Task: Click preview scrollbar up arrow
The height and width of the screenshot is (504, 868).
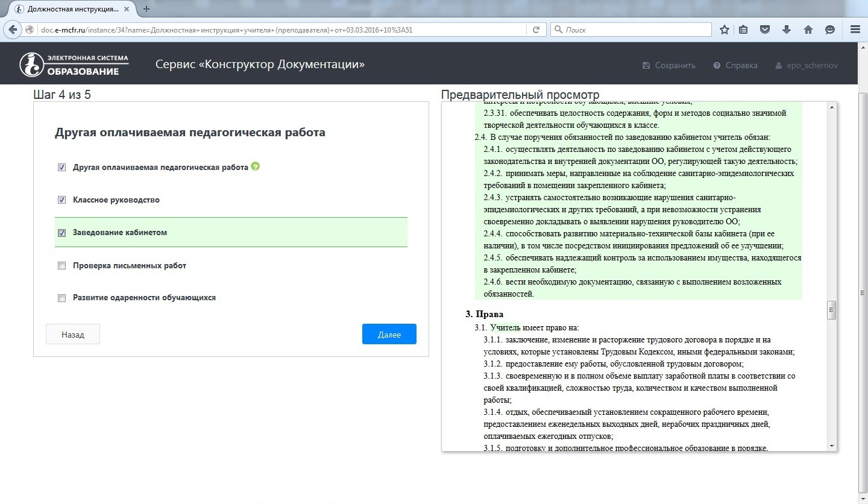Action: (832, 107)
